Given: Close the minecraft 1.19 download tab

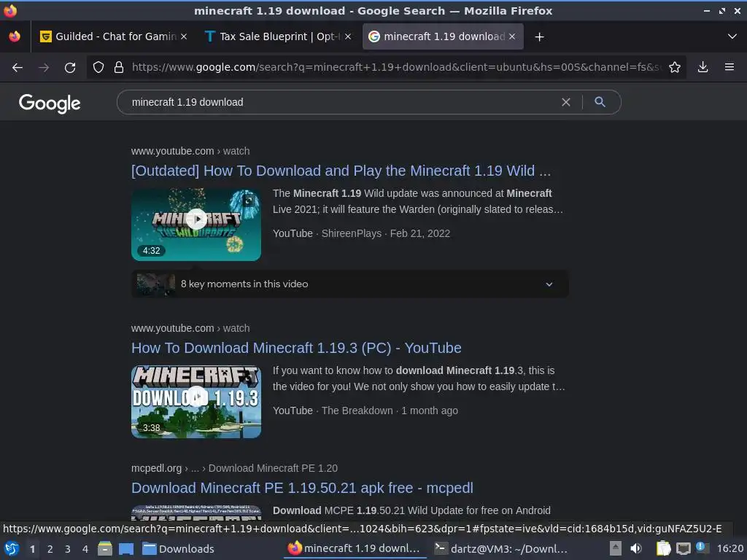Looking at the screenshot, I should tap(512, 36).
